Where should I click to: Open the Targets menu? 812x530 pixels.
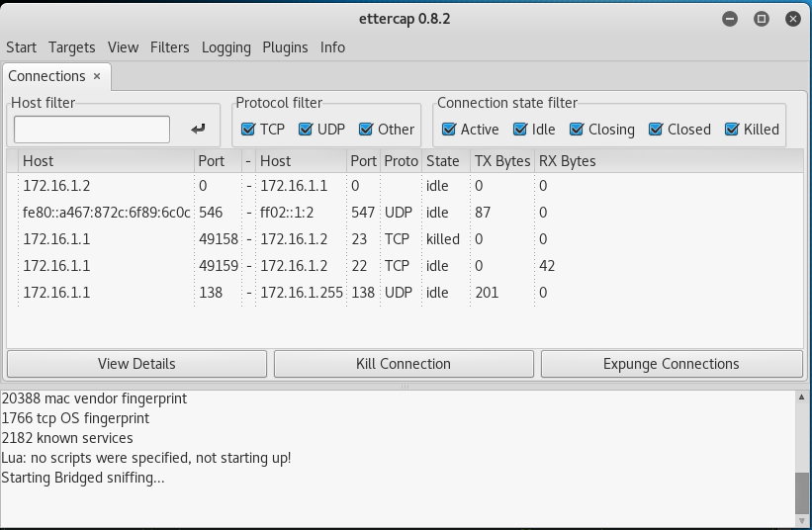pos(71,47)
